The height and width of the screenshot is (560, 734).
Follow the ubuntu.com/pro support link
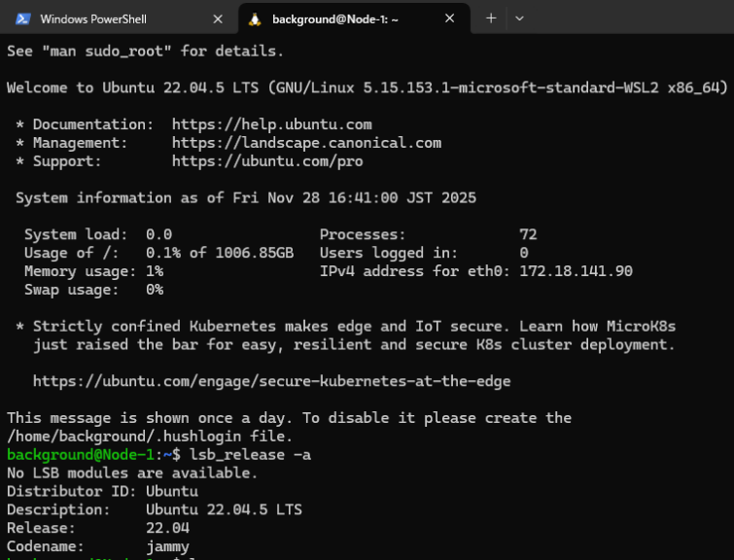pyautogui.click(x=267, y=161)
